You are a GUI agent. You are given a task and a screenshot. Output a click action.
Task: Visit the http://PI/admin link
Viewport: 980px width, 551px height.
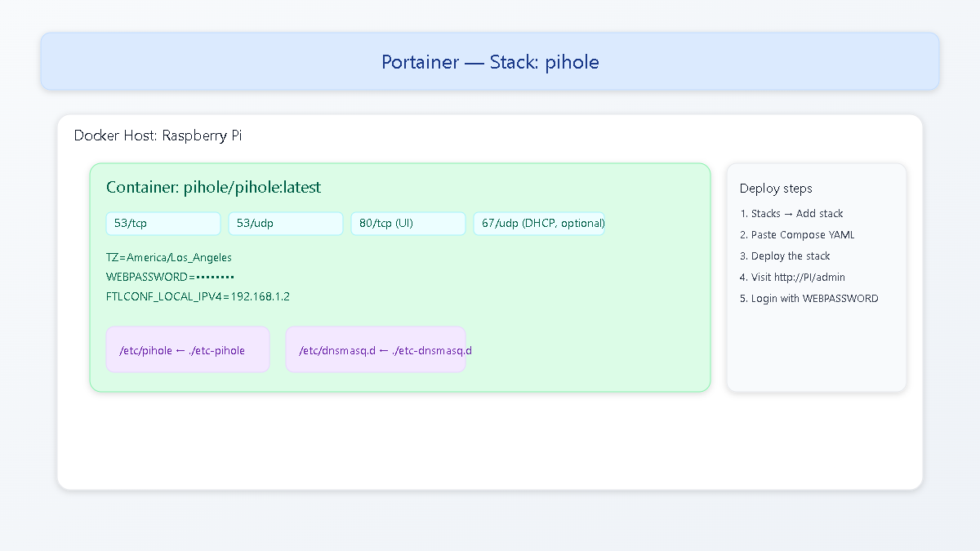[x=792, y=277]
